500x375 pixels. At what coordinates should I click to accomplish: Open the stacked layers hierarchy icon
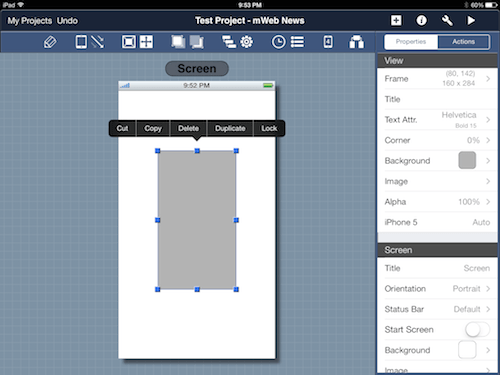pos(229,42)
